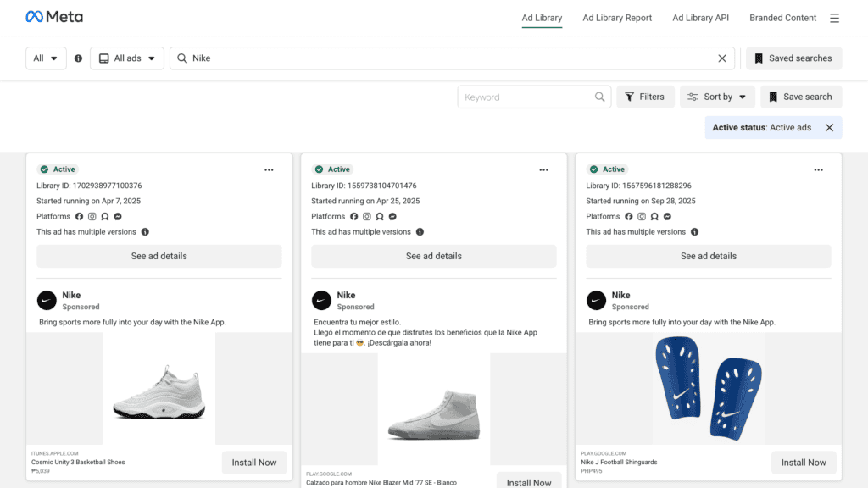The image size is (868, 488).
Task: Click See ad details on the second ad
Action: (x=434, y=256)
